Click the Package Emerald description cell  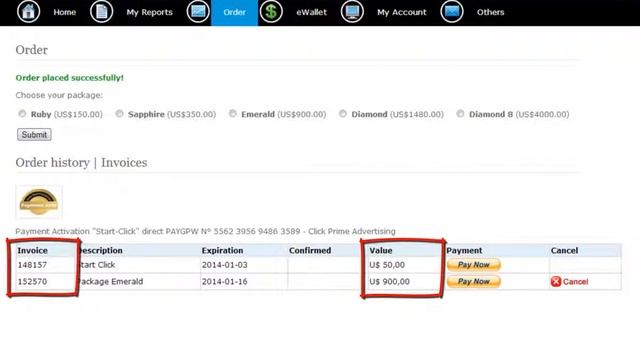pyautogui.click(x=111, y=282)
